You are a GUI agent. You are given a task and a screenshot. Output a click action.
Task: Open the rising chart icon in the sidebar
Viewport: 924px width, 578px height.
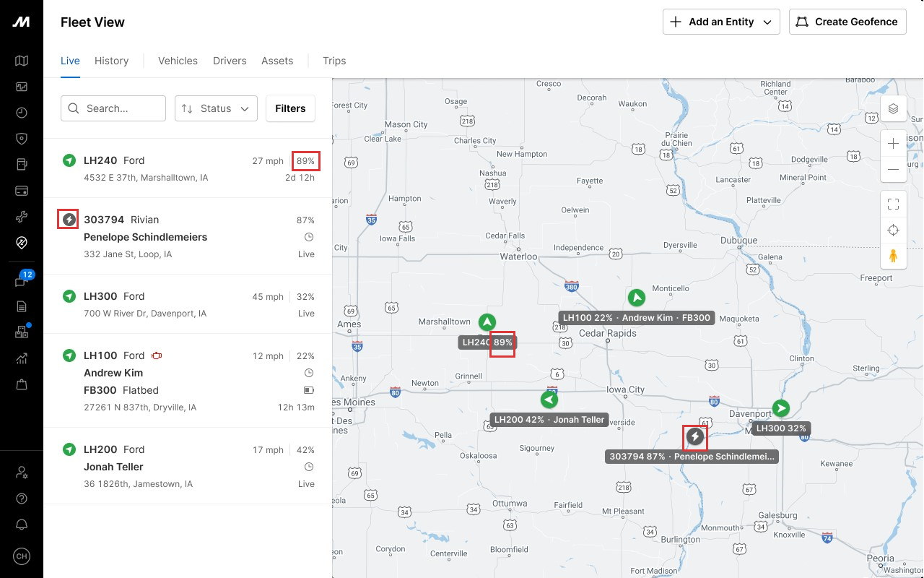[22, 358]
